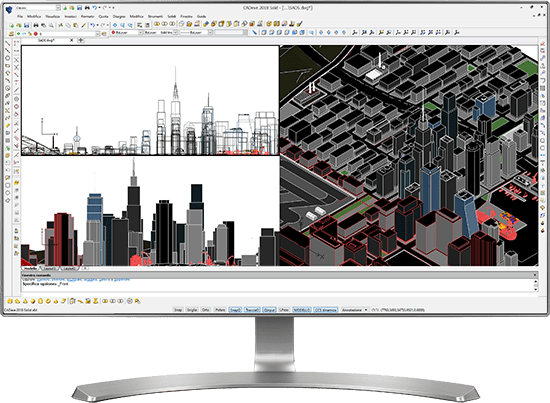The width and height of the screenshot is (550, 403).
Task: Click the Erase icon at top of right toolbar
Action: 543,43
